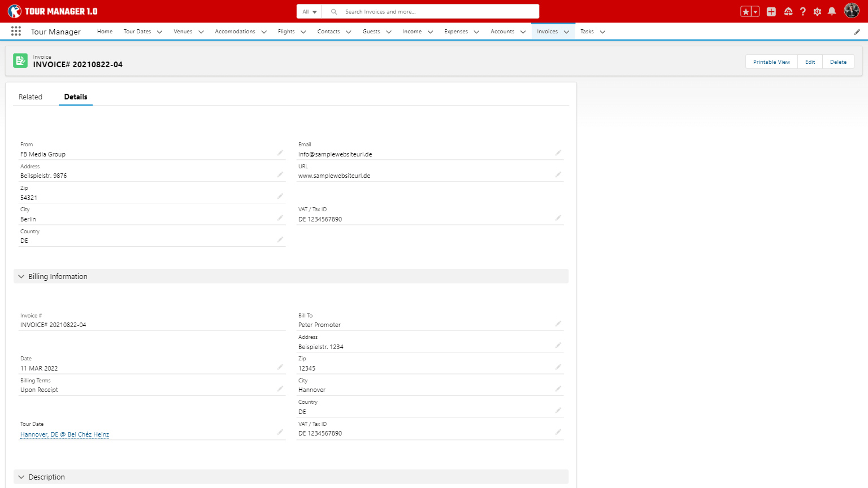Edit the sender Country pencil icon

point(280,239)
